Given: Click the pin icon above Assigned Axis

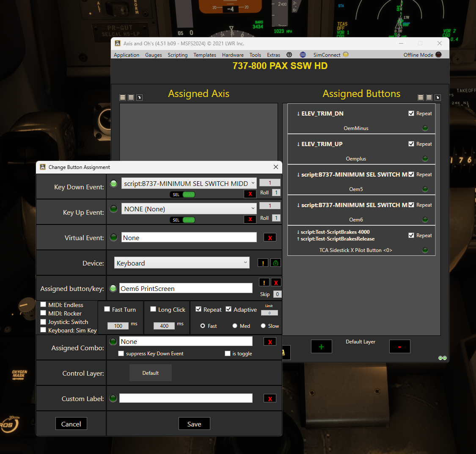Looking at the screenshot, I should click(139, 97).
